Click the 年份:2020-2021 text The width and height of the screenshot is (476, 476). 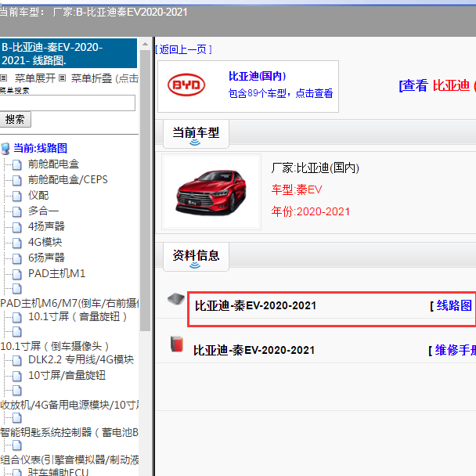coord(311,211)
